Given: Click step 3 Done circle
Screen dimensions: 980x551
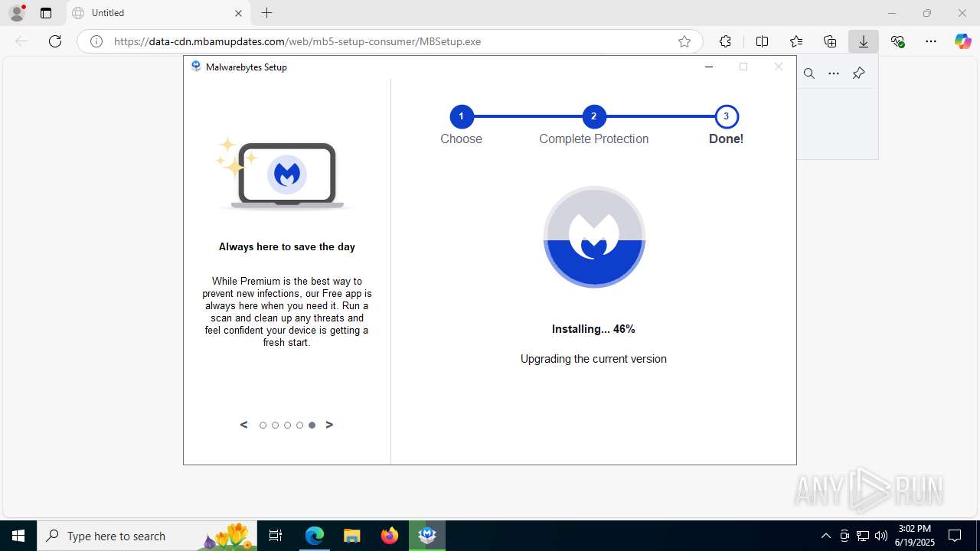Looking at the screenshot, I should (x=726, y=116).
